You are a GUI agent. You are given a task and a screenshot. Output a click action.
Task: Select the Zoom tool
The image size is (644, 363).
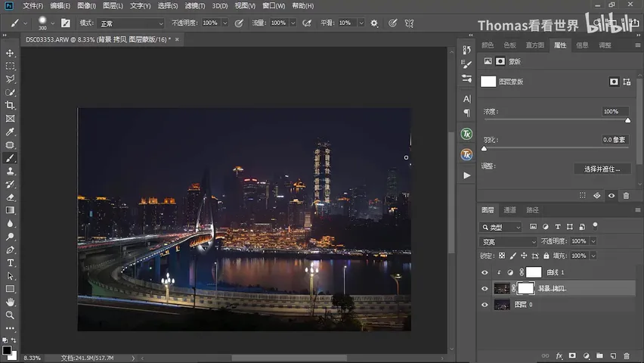click(x=10, y=315)
